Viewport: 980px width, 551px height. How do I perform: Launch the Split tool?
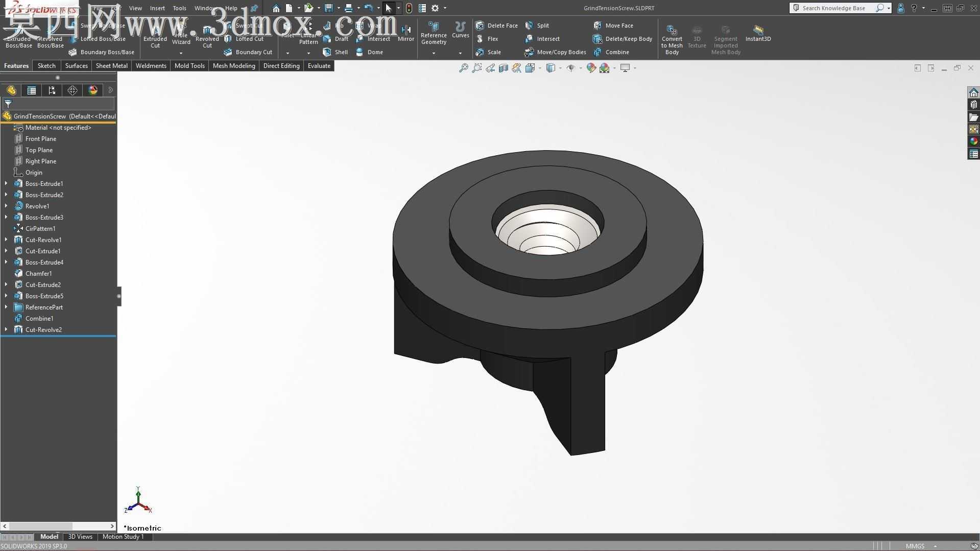tap(537, 26)
